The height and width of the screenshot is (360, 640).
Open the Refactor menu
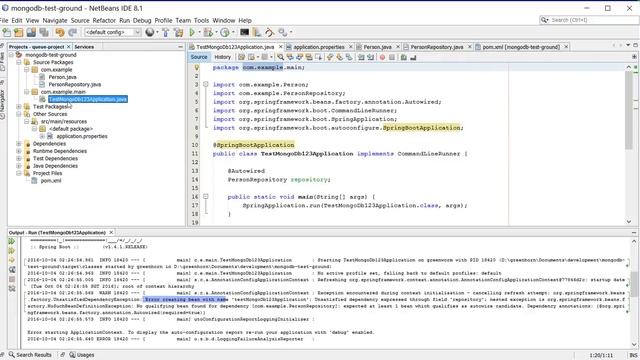coord(104,20)
